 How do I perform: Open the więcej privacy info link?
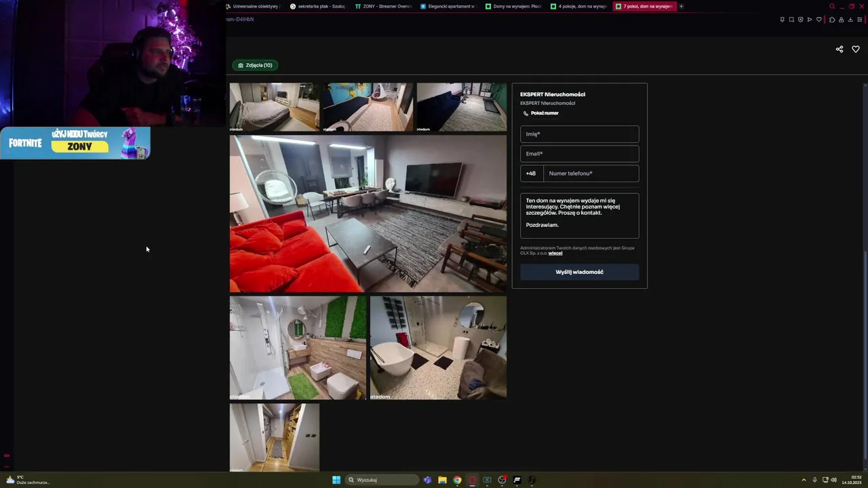555,253
